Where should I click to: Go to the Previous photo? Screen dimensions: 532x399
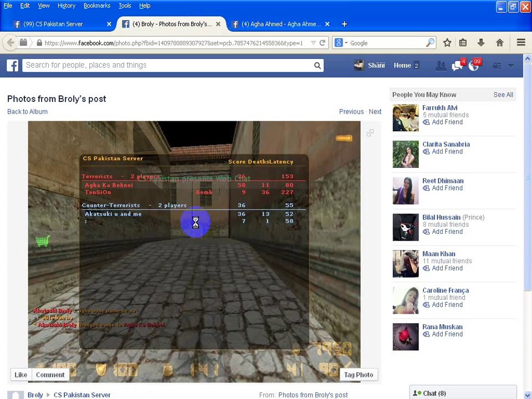[351, 111]
